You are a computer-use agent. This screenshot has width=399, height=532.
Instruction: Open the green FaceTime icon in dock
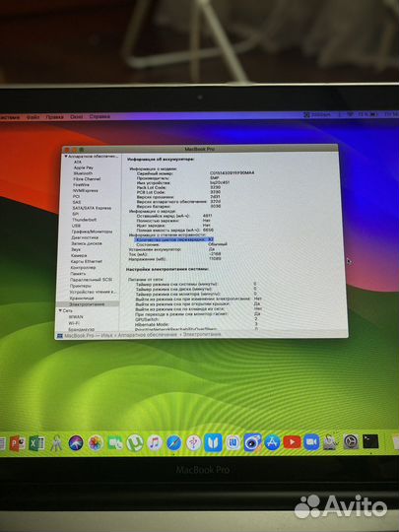[115, 443]
